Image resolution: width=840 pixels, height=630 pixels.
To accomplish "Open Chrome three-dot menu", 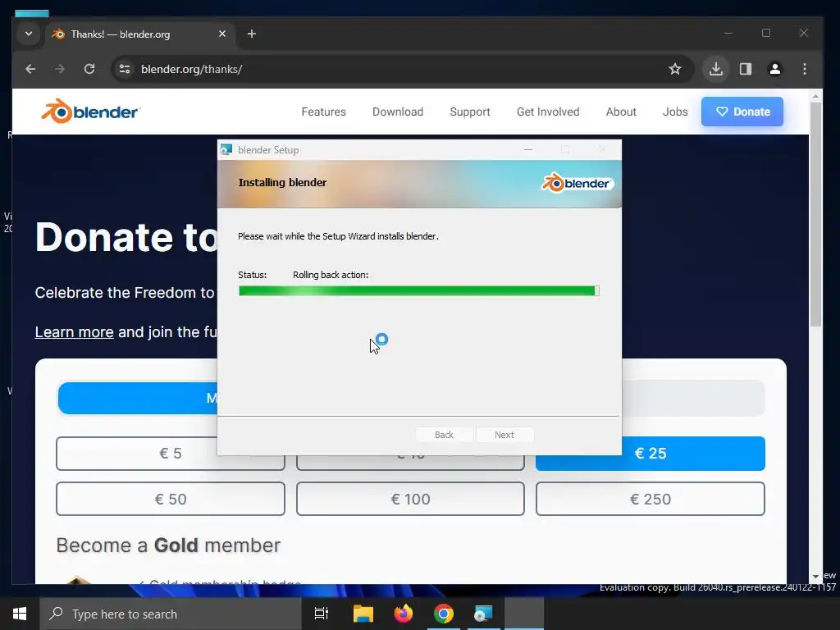I will (804, 69).
